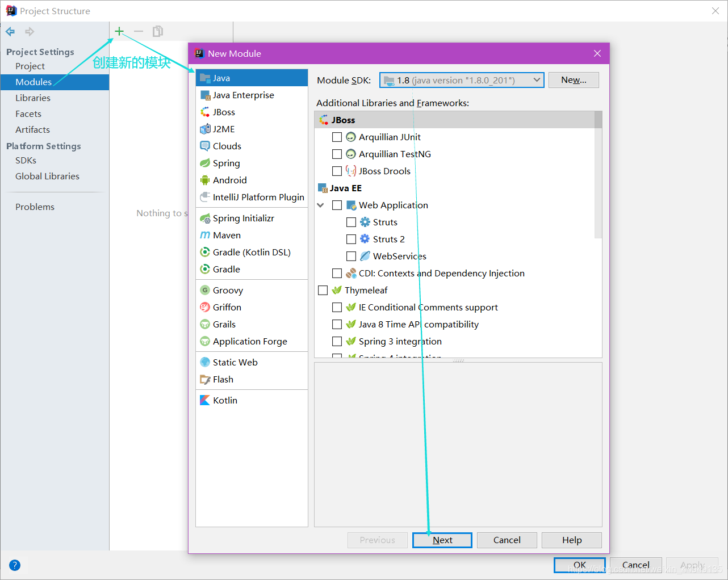The width and height of the screenshot is (728, 580).
Task: Select the plain Gradle module icon
Action: [205, 269]
